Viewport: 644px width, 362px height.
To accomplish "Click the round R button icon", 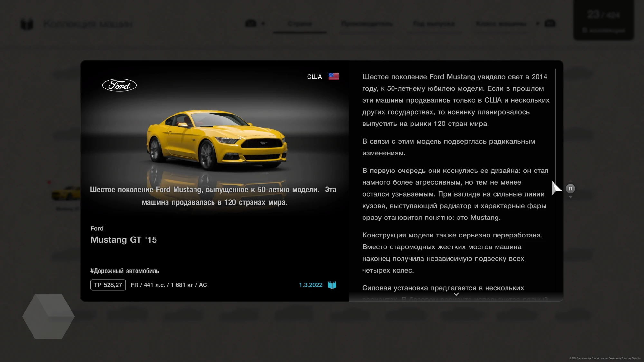I will (x=570, y=189).
